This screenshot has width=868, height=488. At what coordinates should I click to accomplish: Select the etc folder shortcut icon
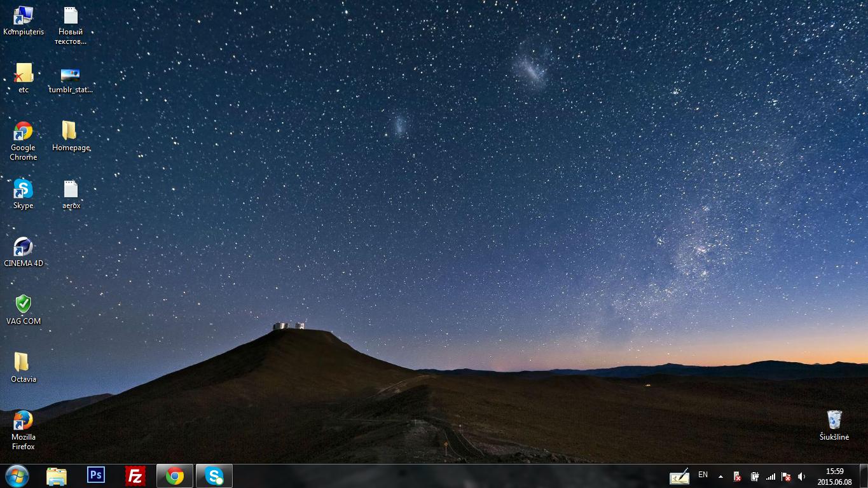pyautogui.click(x=24, y=78)
